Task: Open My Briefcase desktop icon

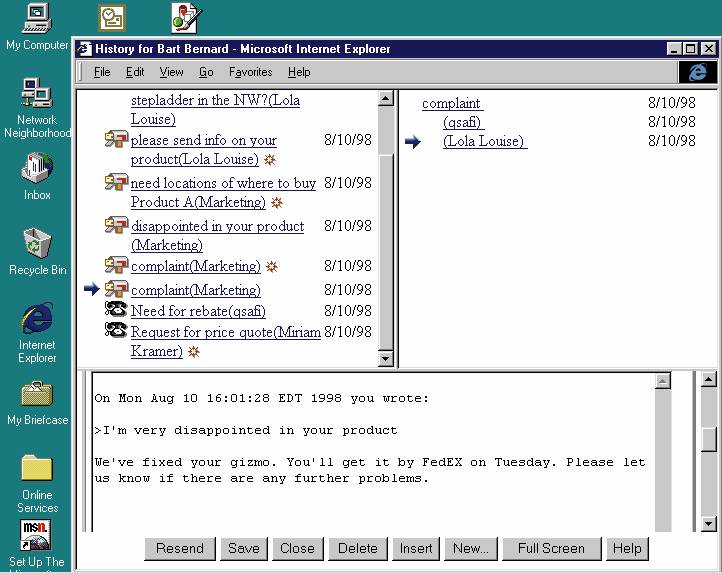Action: coord(37,393)
